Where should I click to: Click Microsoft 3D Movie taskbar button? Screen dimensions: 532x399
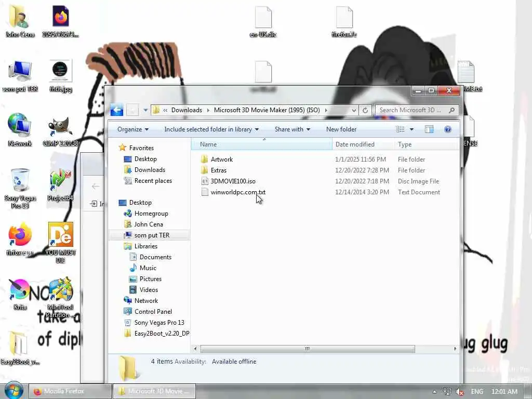(154, 391)
